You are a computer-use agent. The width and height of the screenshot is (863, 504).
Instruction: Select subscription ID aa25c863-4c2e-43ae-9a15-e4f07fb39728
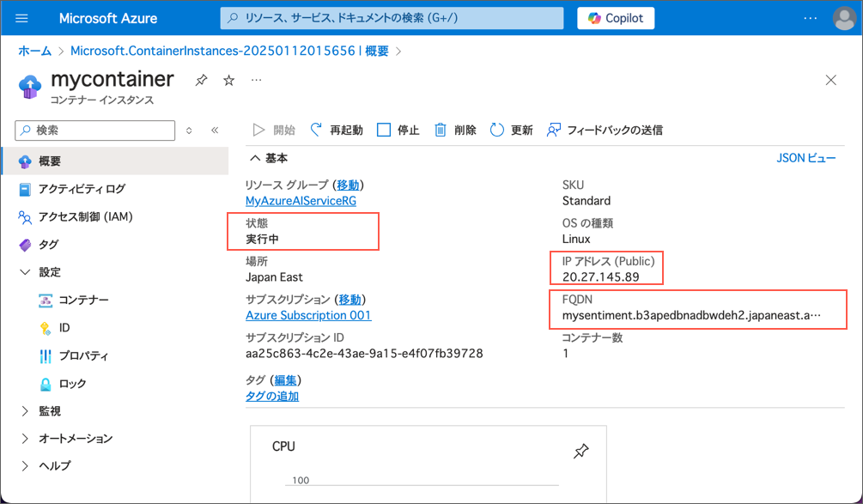coord(364,353)
